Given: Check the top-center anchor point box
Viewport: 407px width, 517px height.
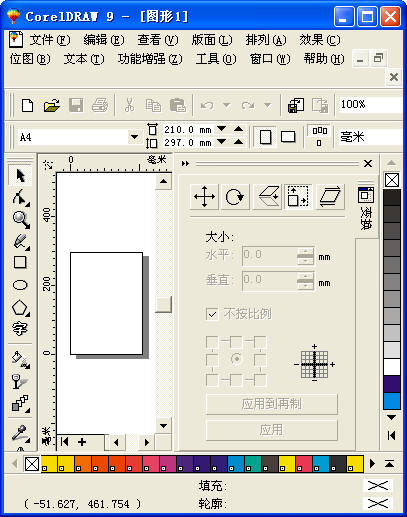Looking at the screenshot, I should tap(236, 342).
